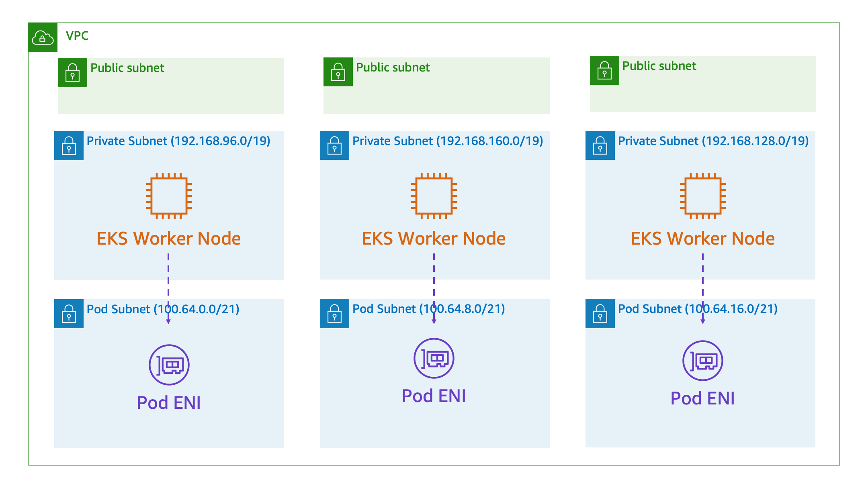
Task: Click lock icon of Private Subnet 192.168.128.0/19
Action: [x=600, y=145]
